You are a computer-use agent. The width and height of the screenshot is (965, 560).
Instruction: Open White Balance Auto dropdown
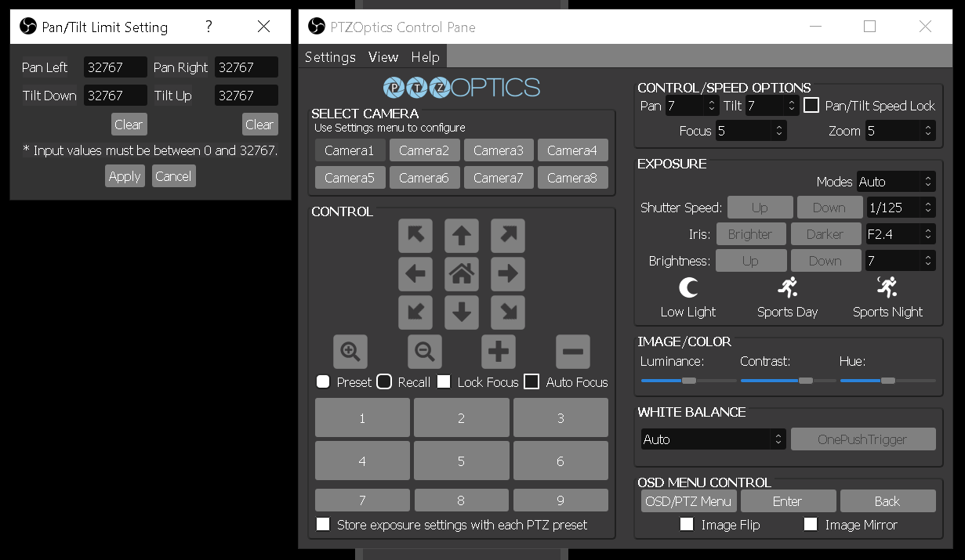point(713,439)
